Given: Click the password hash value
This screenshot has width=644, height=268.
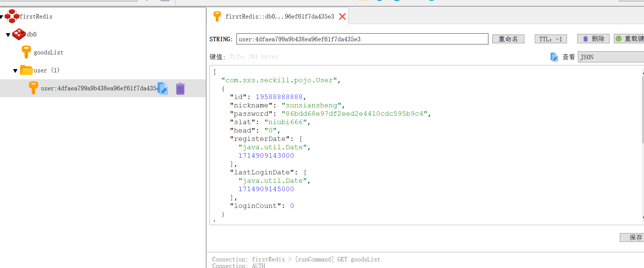Looking at the screenshot, I should coord(354,114).
